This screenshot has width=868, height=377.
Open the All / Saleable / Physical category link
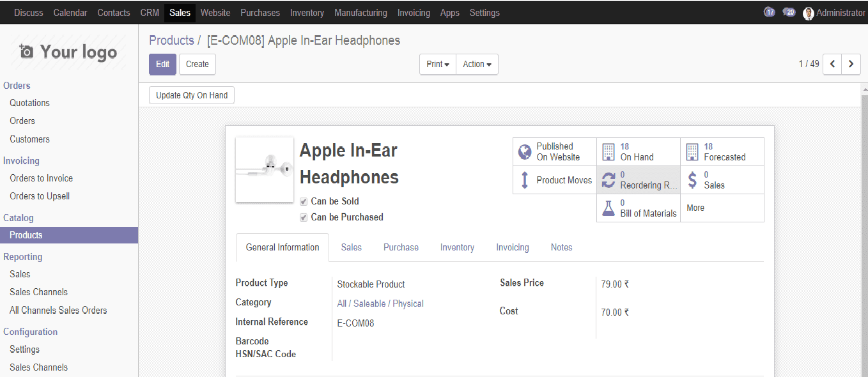pyautogui.click(x=380, y=304)
